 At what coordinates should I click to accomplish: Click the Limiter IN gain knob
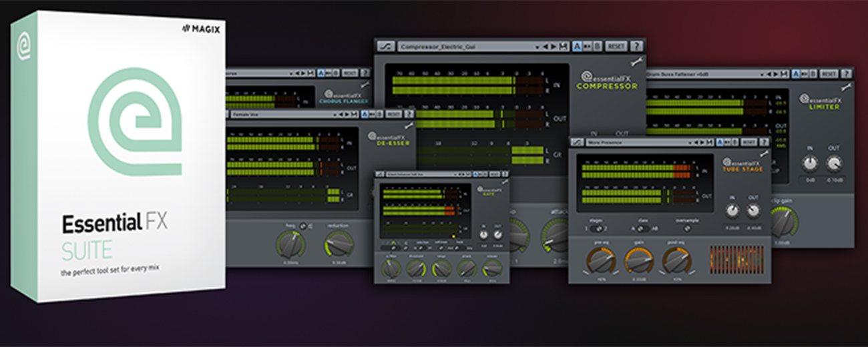click(809, 163)
